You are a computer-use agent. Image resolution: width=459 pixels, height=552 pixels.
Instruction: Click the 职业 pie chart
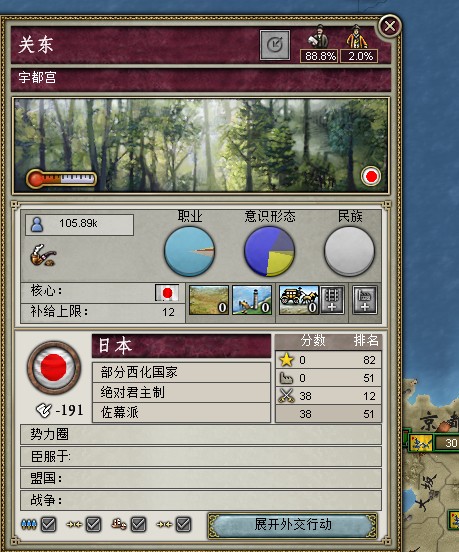click(189, 251)
